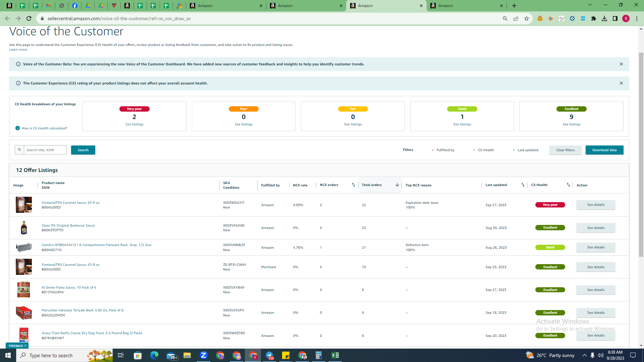Sort listings by Total orders arrow
The width and height of the screenshot is (644, 362).
point(397,185)
